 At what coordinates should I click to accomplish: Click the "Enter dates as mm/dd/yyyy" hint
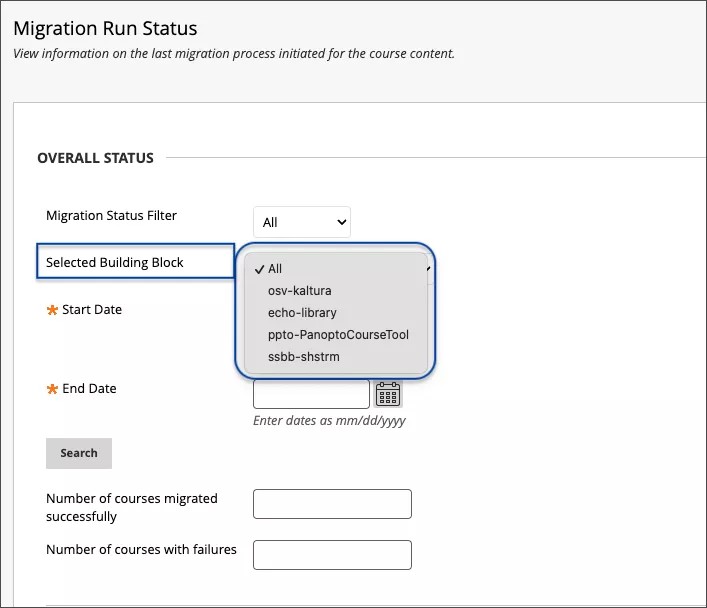[x=329, y=421]
